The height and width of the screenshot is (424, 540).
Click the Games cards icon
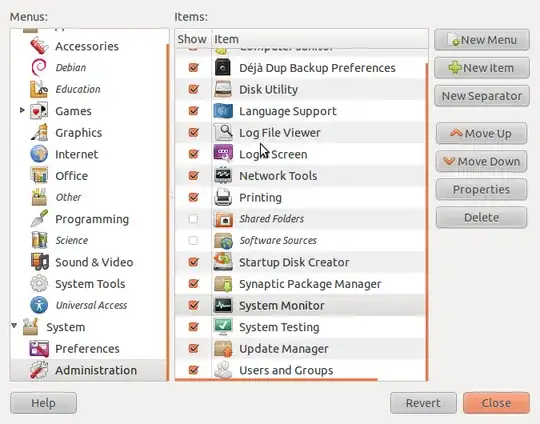tap(39, 111)
